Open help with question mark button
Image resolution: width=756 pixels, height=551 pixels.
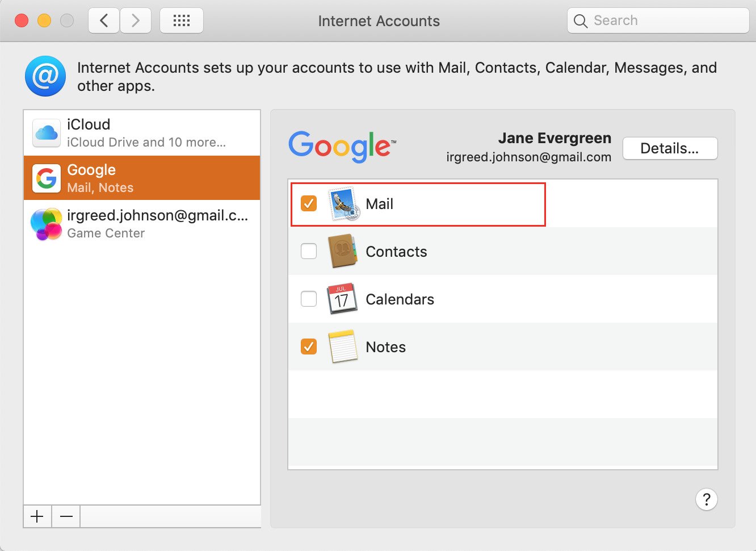point(707,499)
